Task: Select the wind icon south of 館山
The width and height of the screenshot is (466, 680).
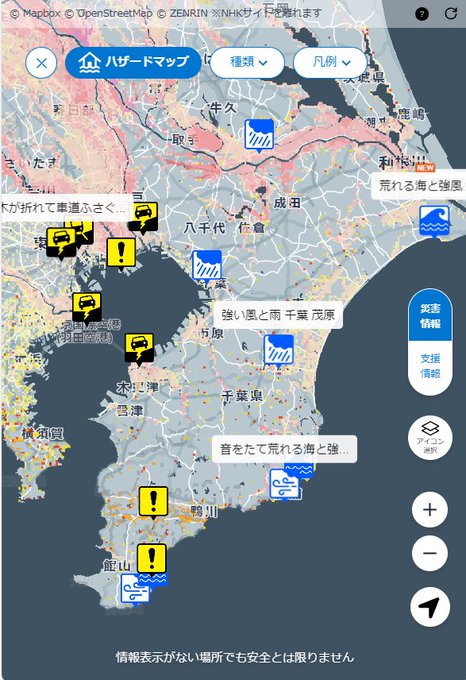Action: click(x=135, y=589)
